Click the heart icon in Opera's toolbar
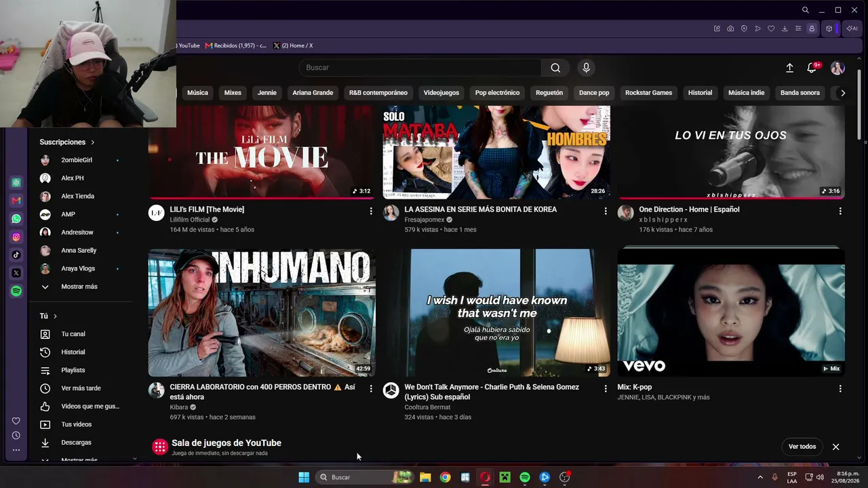868x488 pixels. click(x=771, y=28)
